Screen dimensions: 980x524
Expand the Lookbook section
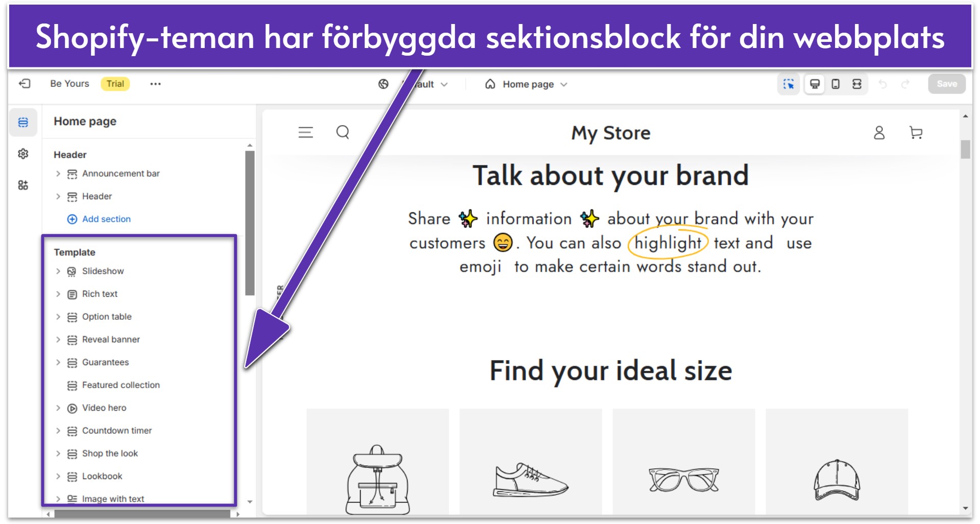click(58, 477)
